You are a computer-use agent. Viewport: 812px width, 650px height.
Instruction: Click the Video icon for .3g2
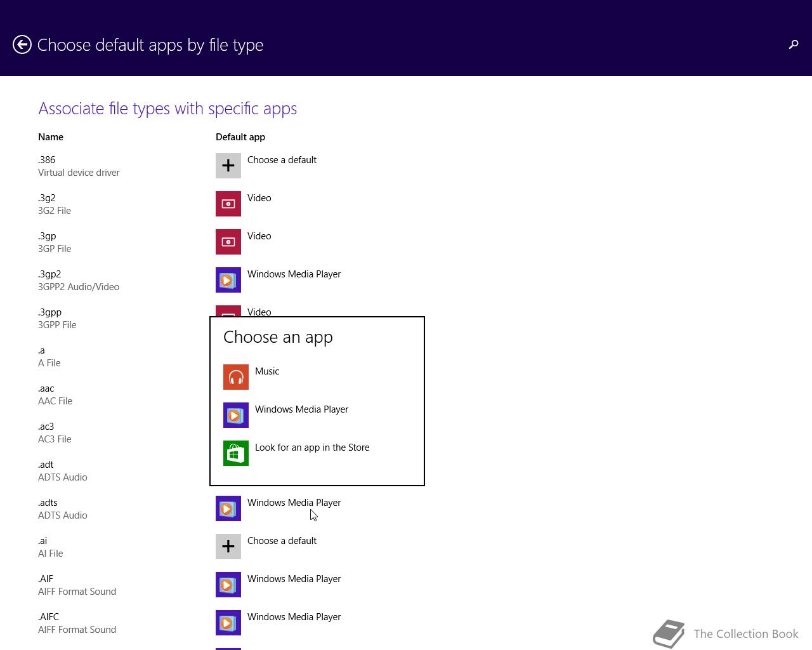coord(228,204)
